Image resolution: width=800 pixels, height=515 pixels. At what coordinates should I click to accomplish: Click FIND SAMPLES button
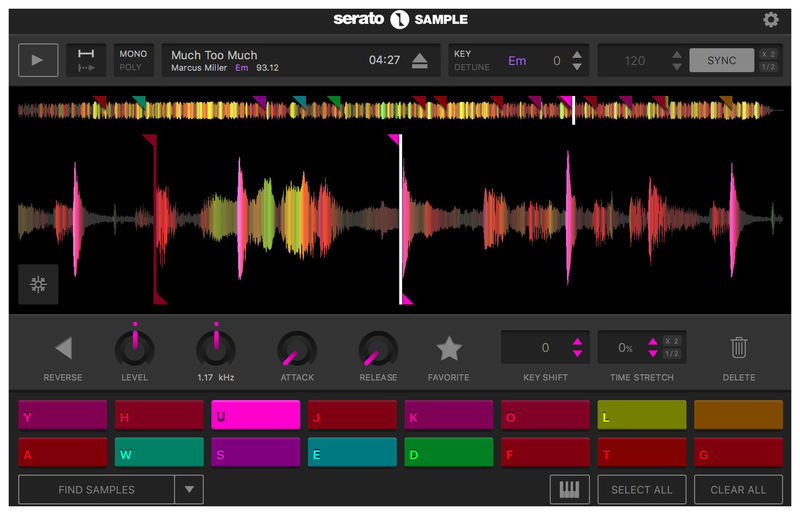96,489
